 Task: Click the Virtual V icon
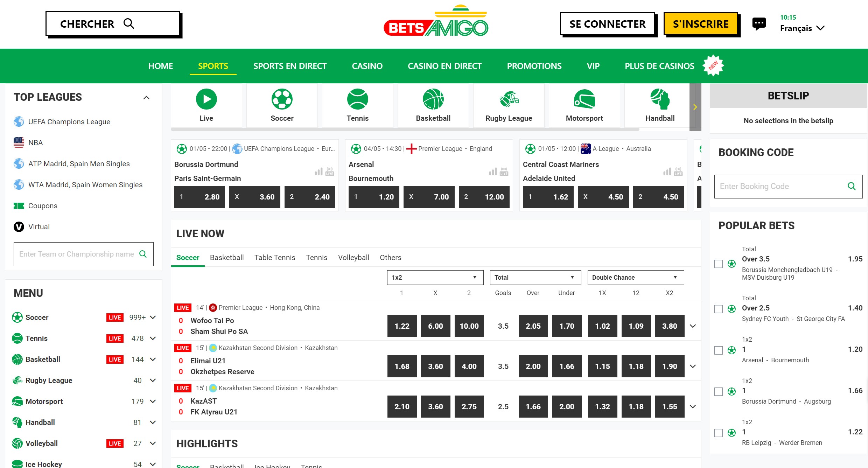(19, 226)
